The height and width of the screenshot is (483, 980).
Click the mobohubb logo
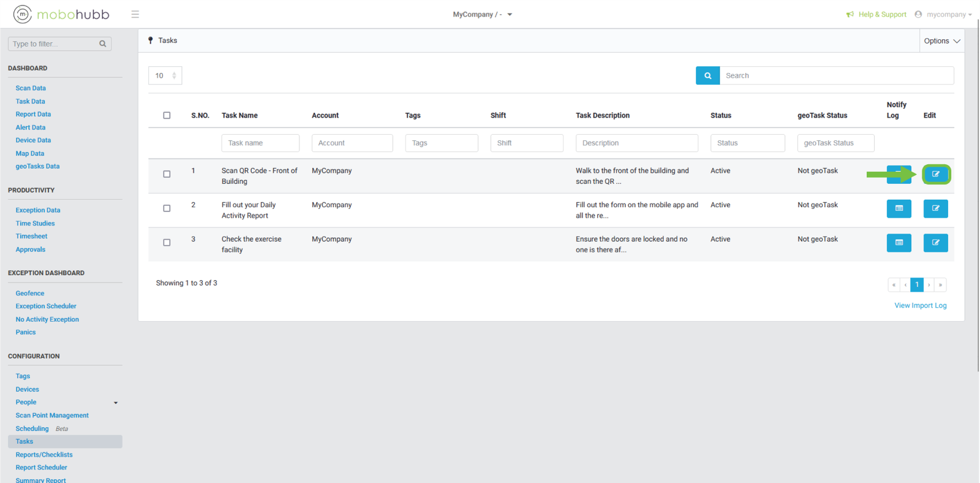coord(61,14)
